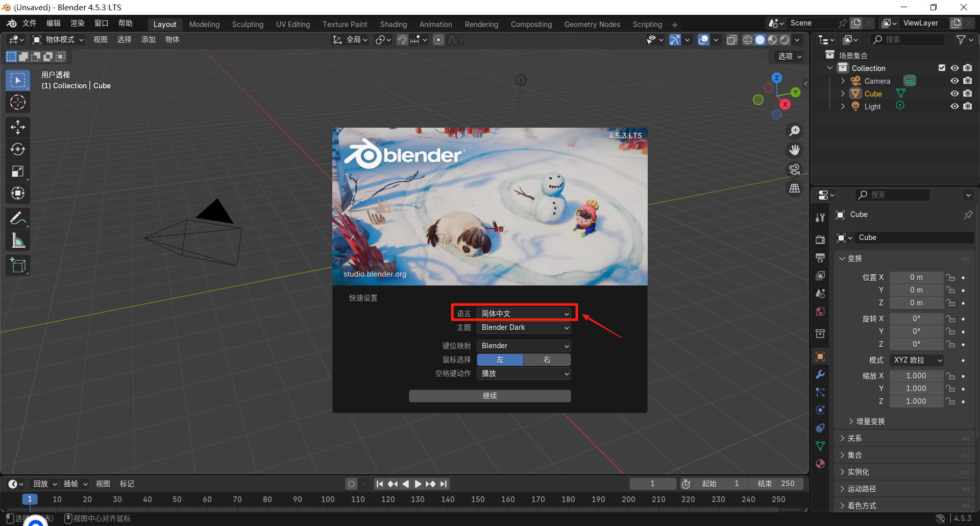Enable snapping with the magnet icon
980x526 pixels.
[x=402, y=39]
